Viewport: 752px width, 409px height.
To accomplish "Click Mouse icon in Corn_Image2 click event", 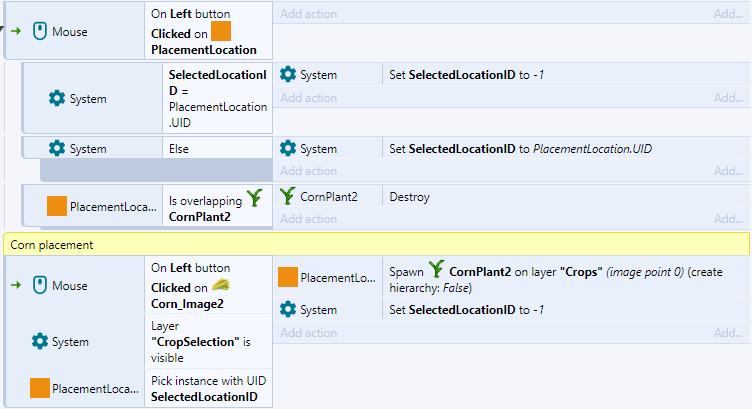I will (40, 285).
